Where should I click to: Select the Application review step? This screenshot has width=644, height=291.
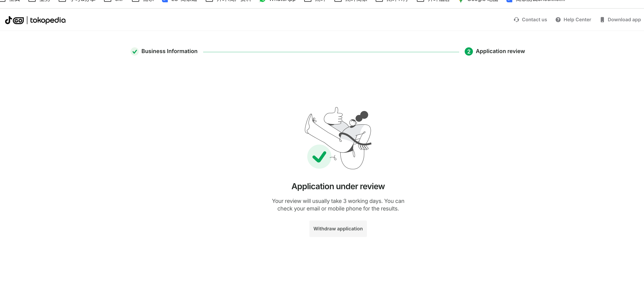[x=500, y=51]
